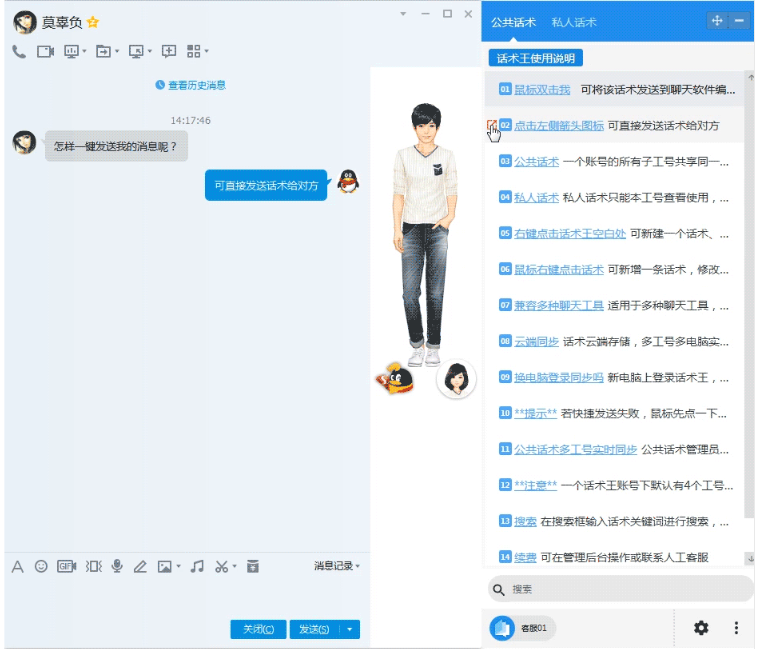Viewport: 759px width, 649px height.
Task: Click the plus add button in blue header
Action: pos(717,21)
